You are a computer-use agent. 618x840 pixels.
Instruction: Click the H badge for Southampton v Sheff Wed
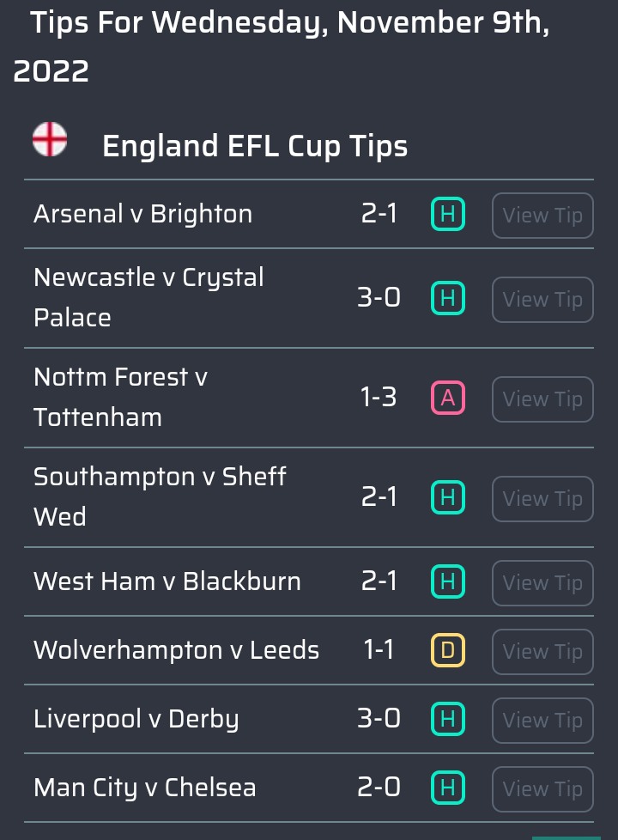[448, 497]
